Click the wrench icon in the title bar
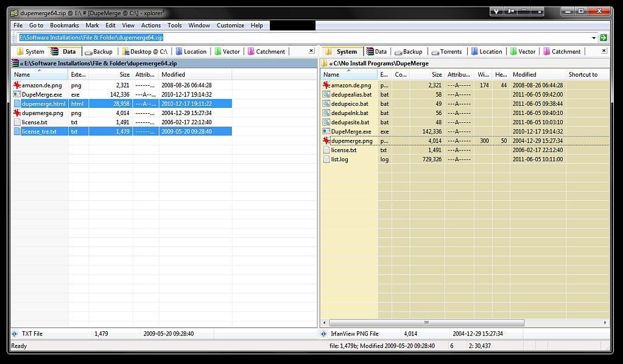623x364 pixels. [497, 12]
